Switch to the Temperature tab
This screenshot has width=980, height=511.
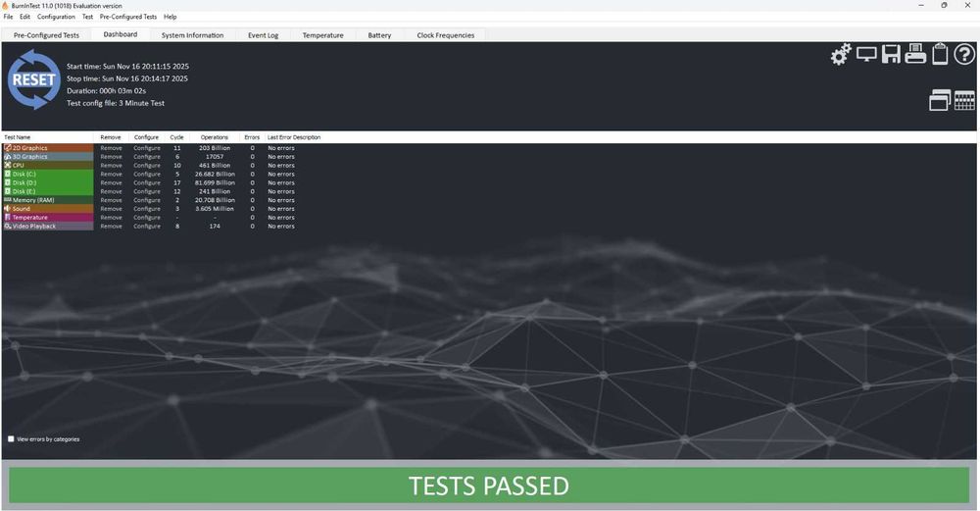[x=323, y=35]
